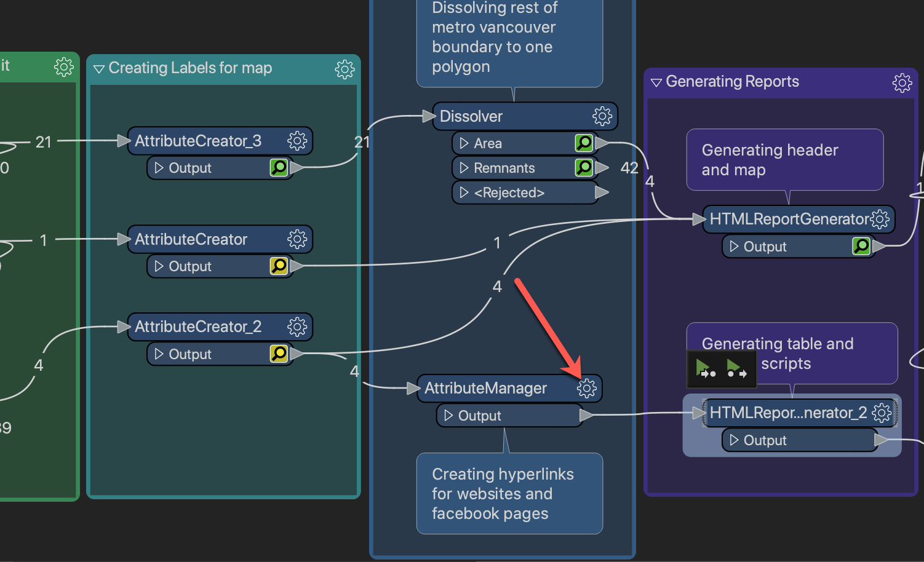
Task: Inspect cached features on Dissolver Area port
Action: tap(583, 143)
